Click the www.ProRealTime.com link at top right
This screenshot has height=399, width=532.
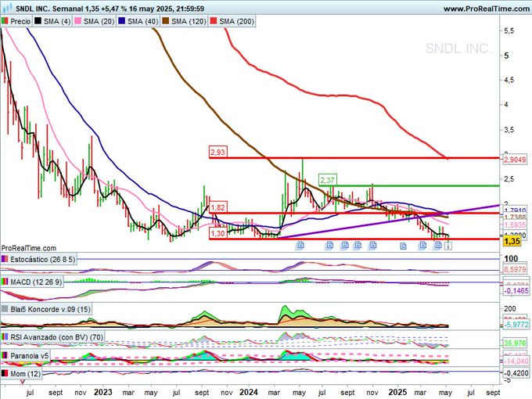click(x=486, y=9)
